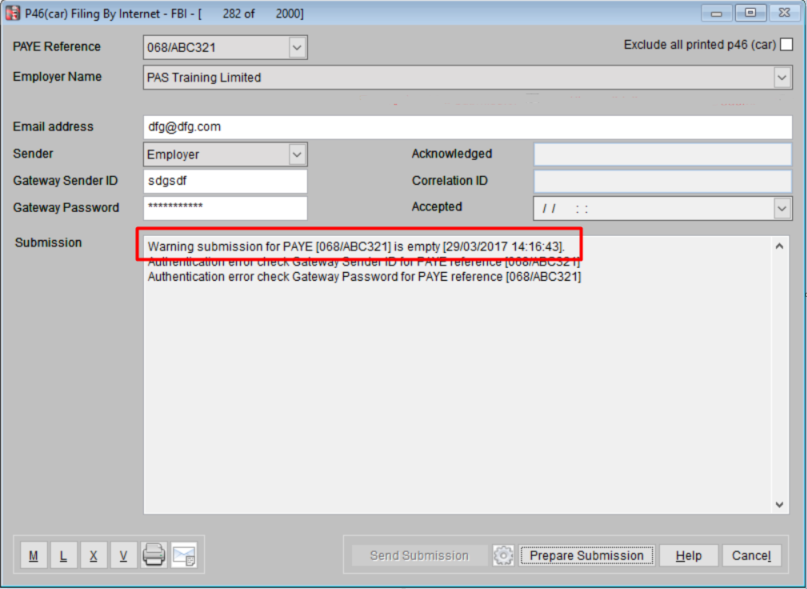Click the V icon in the toolbar
Screen dimensions: 807x589
tap(122, 555)
